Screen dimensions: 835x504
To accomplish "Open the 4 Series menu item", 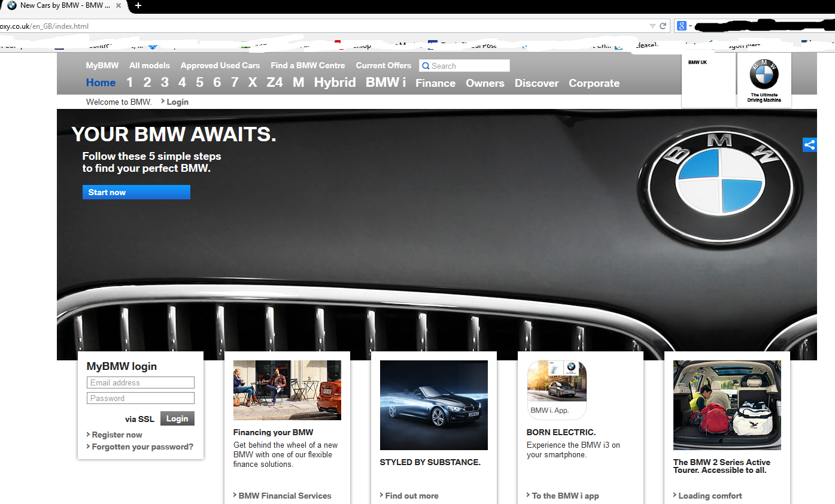I will (x=182, y=83).
